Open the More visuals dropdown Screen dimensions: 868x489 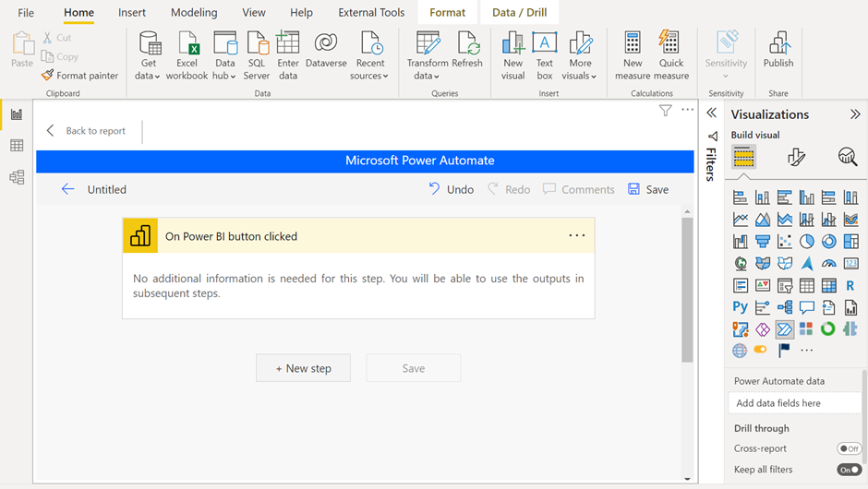580,56
